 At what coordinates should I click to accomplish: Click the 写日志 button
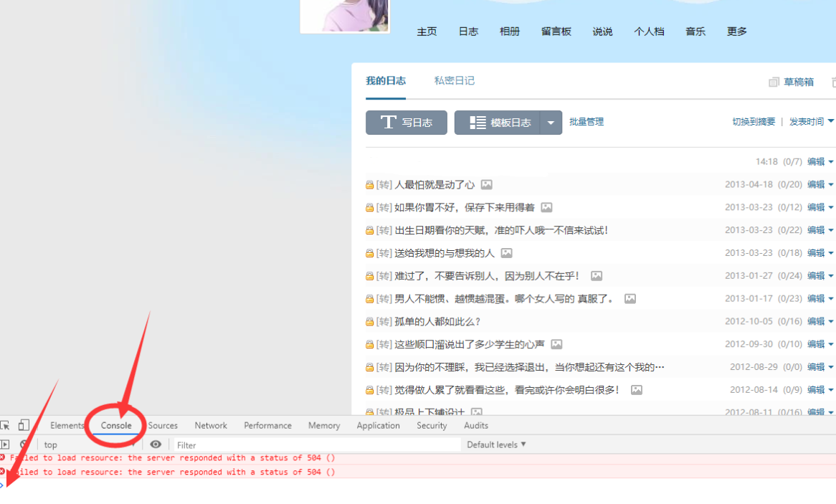click(406, 122)
